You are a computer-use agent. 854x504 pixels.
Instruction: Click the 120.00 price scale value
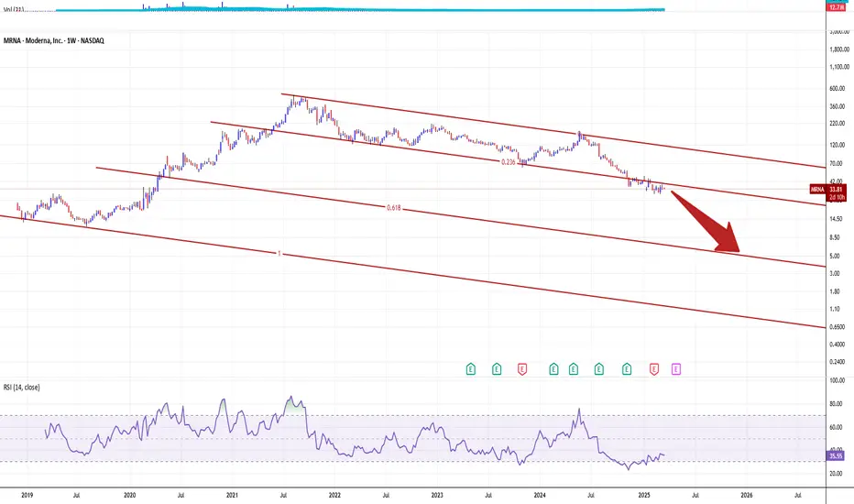point(838,146)
